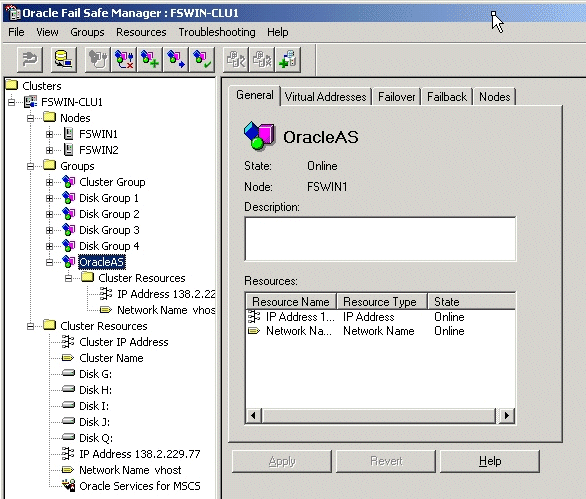
Task: Click the Disk Group 1 group icon
Action: pyautogui.click(x=69, y=198)
